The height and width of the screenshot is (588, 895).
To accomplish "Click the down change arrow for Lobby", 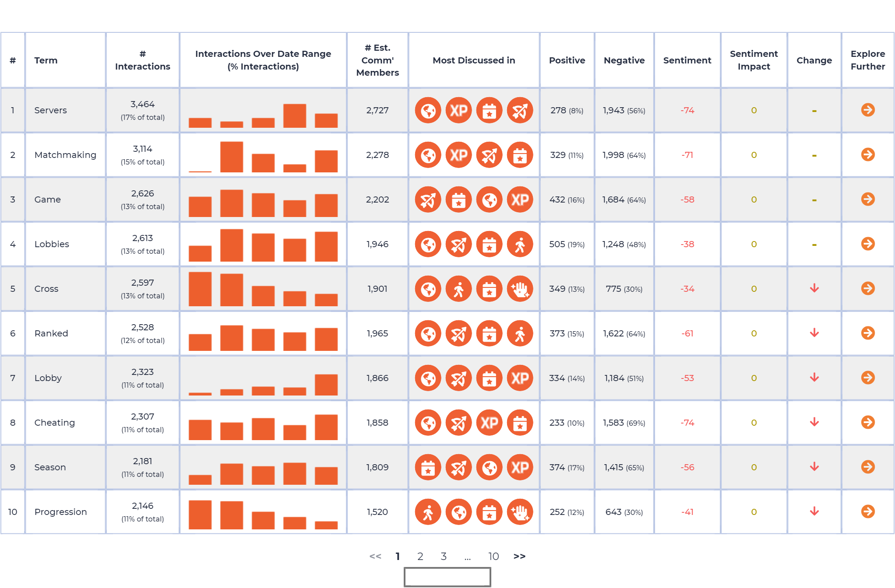I will [814, 378].
